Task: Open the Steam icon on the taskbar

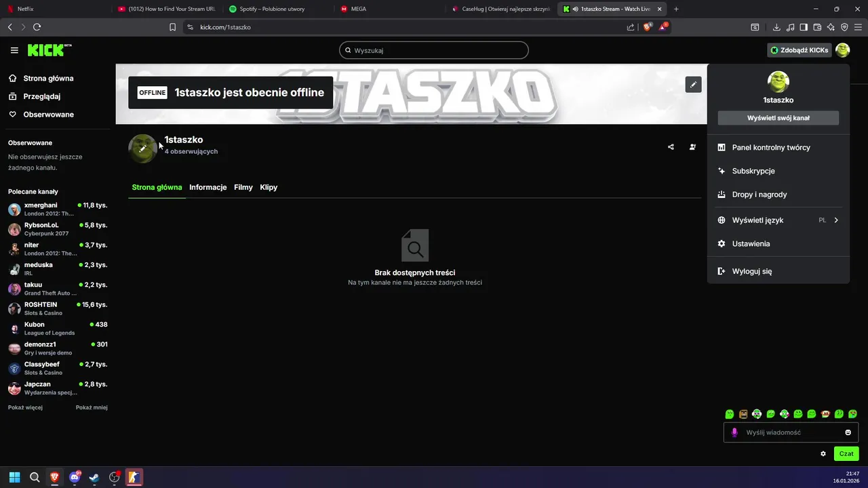Action: point(94,477)
